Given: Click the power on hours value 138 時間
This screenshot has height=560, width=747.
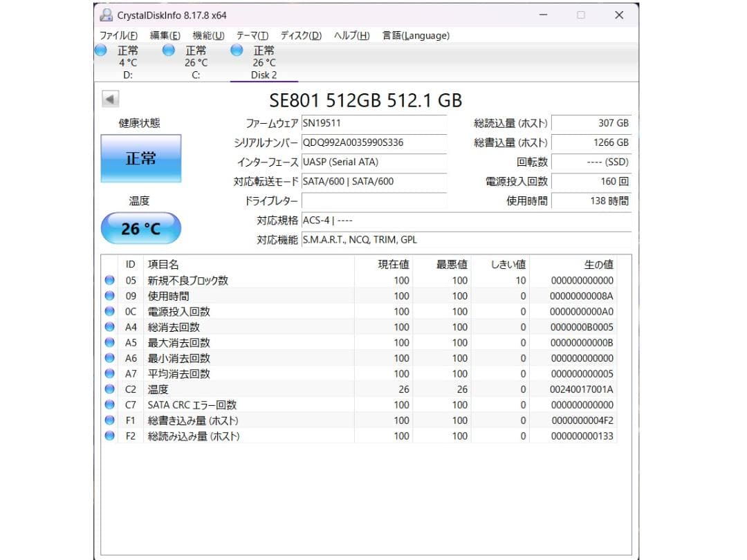Looking at the screenshot, I should coord(591,201).
